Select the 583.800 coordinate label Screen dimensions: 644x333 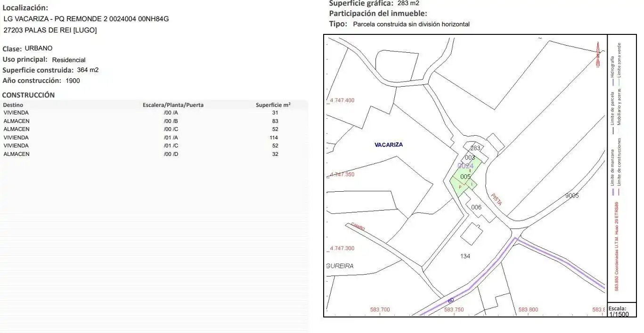pyautogui.click(x=528, y=310)
